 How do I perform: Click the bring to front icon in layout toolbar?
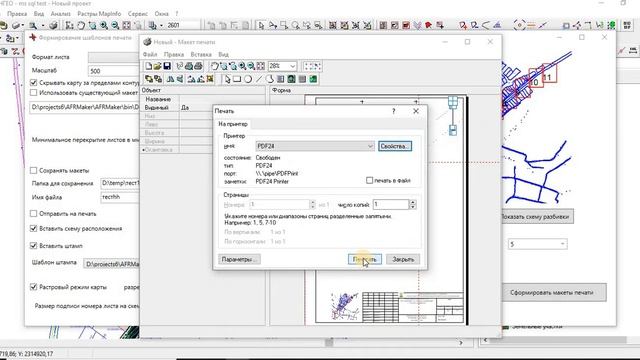[149, 79]
